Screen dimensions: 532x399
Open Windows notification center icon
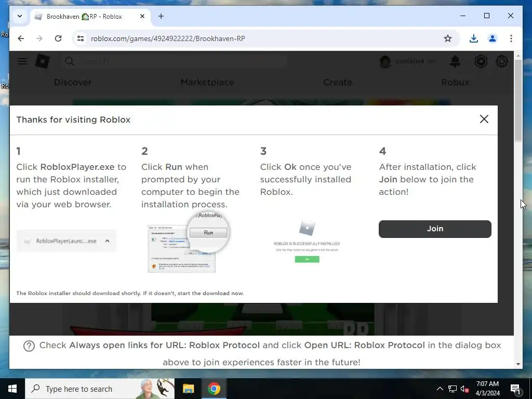pos(515,389)
